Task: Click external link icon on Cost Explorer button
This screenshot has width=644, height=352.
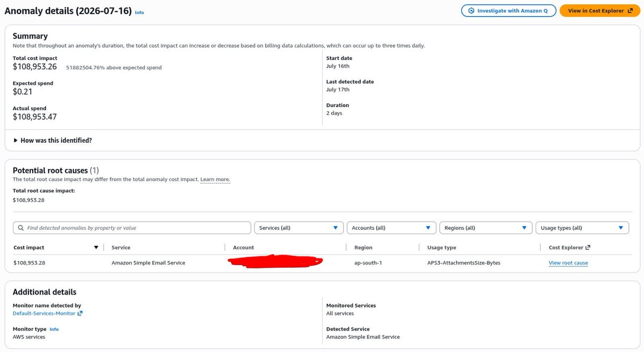Action: pyautogui.click(x=630, y=11)
